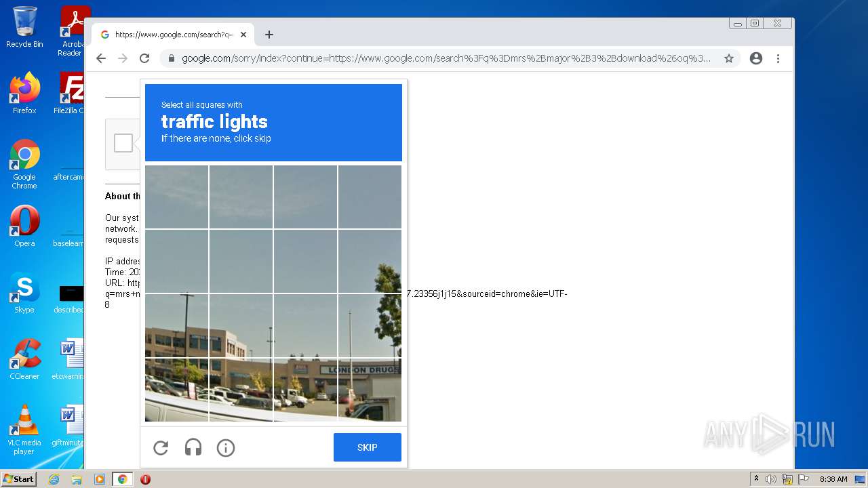Reload the page with Chrome's refresh icon
The width and height of the screenshot is (868, 488).
[x=144, y=58]
